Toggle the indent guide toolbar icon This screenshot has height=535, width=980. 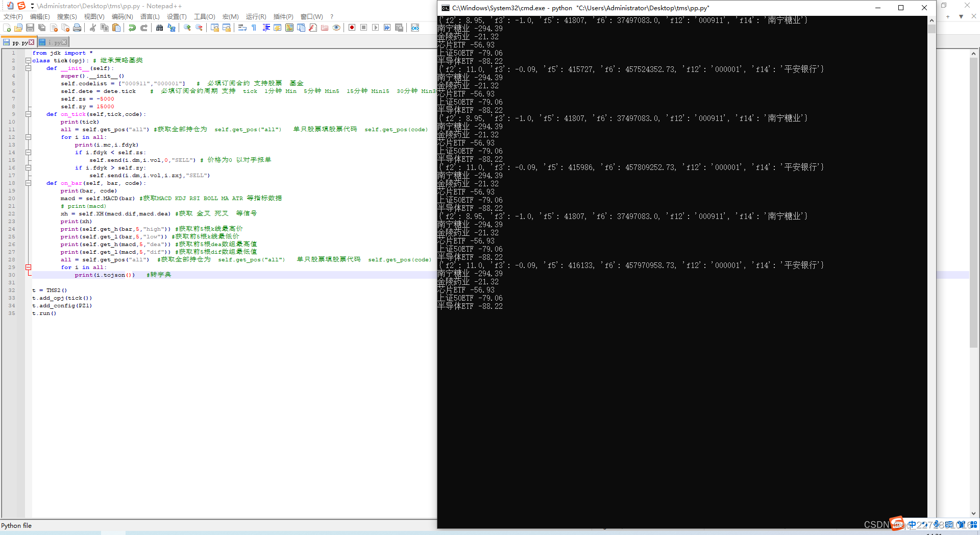pos(266,28)
